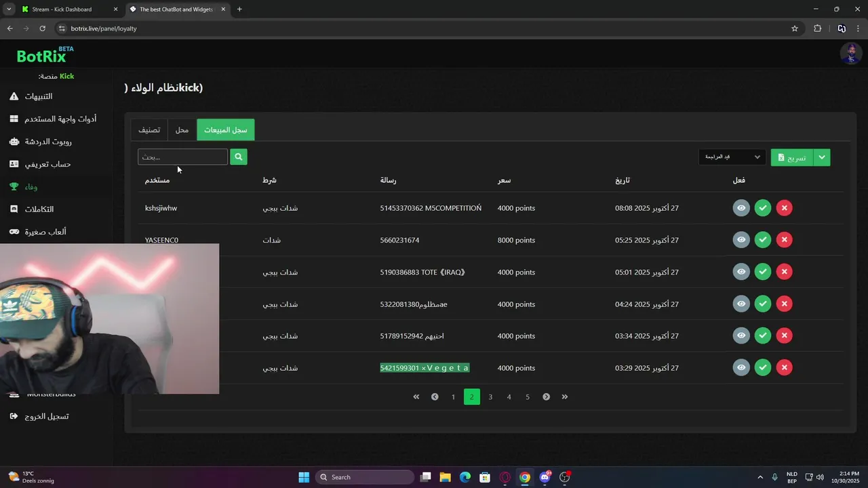The image size is (868, 488).
Task: Open File Explorer from taskbar
Action: coord(446,477)
